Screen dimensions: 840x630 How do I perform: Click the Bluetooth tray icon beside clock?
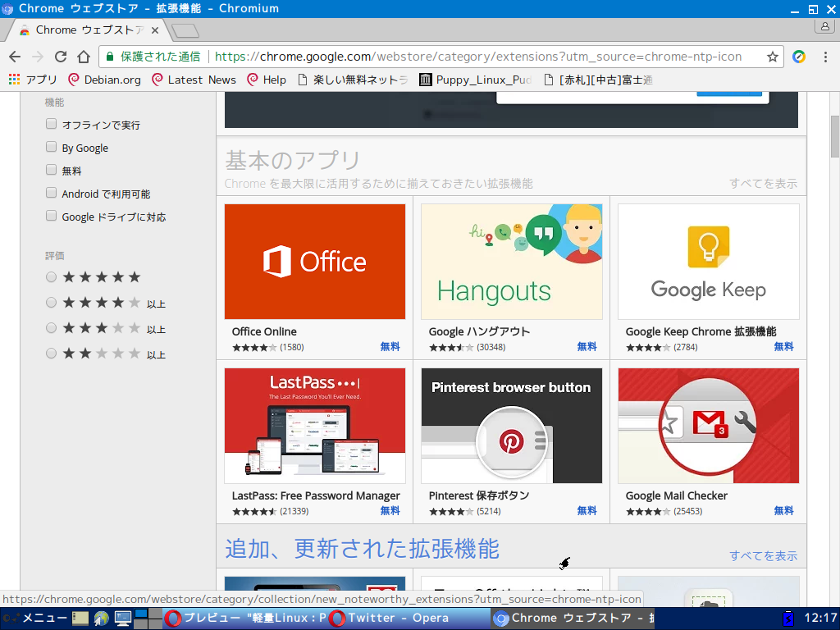coord(788,619)
